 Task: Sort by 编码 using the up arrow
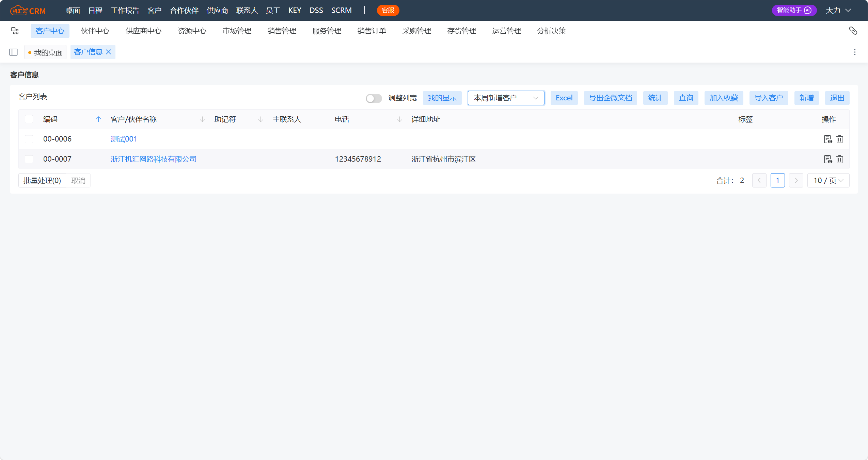[98, 119]
